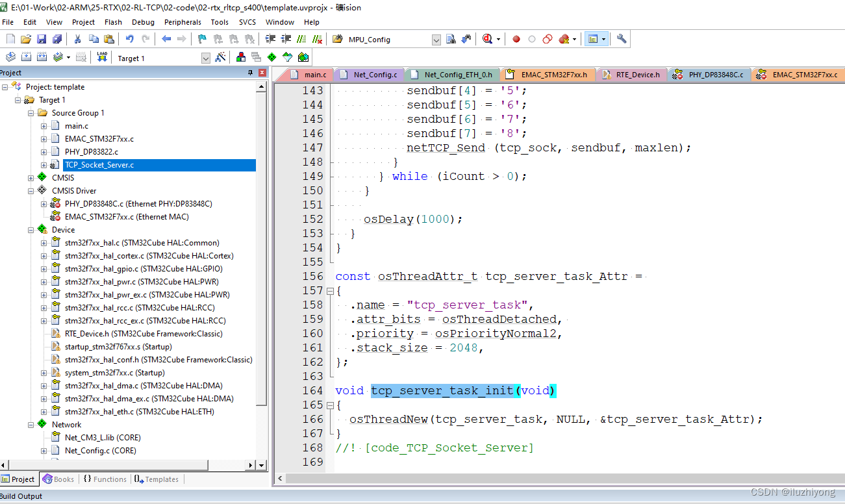Viewport: 845px width, 504px height.
Task: Cut selection using the scissors icon
Action: click(77, 39)
